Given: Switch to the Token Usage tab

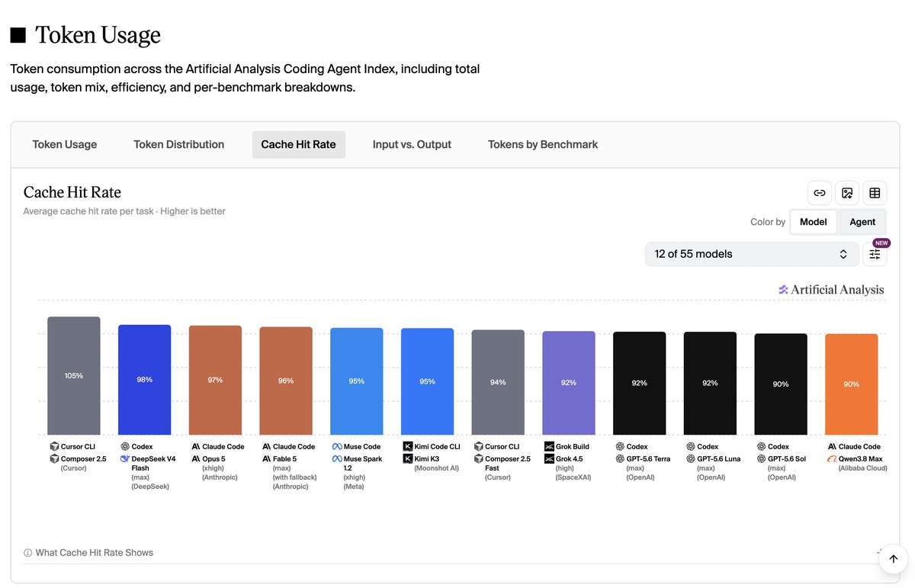Looking at the screenshot, I should pos(65,144).
